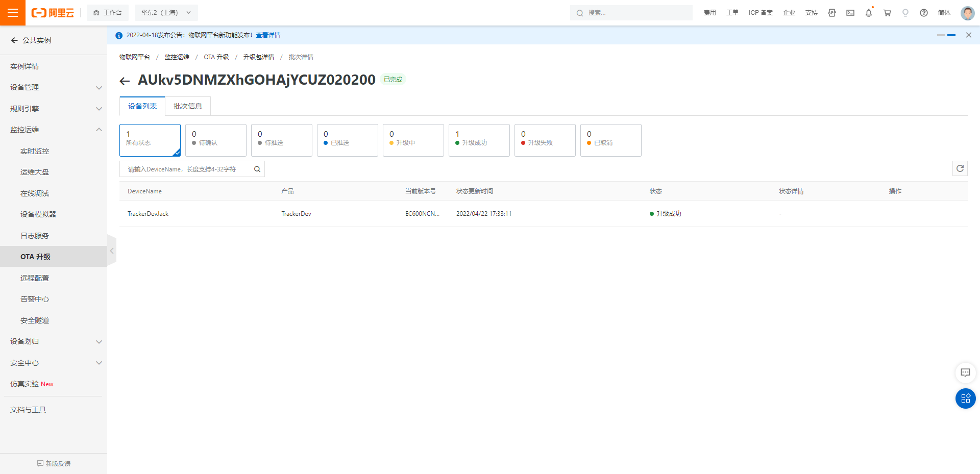Screen dimensions: 980x474
Task: Select the 升级中 filter card
Action: tap(413, 140)
